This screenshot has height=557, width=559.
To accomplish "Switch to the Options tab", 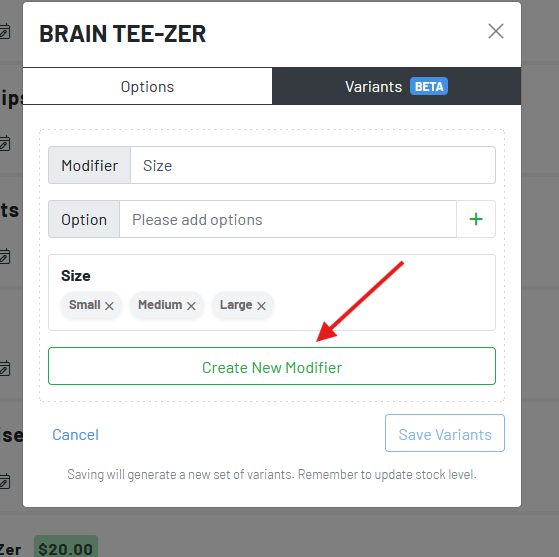I will [147, 87].
